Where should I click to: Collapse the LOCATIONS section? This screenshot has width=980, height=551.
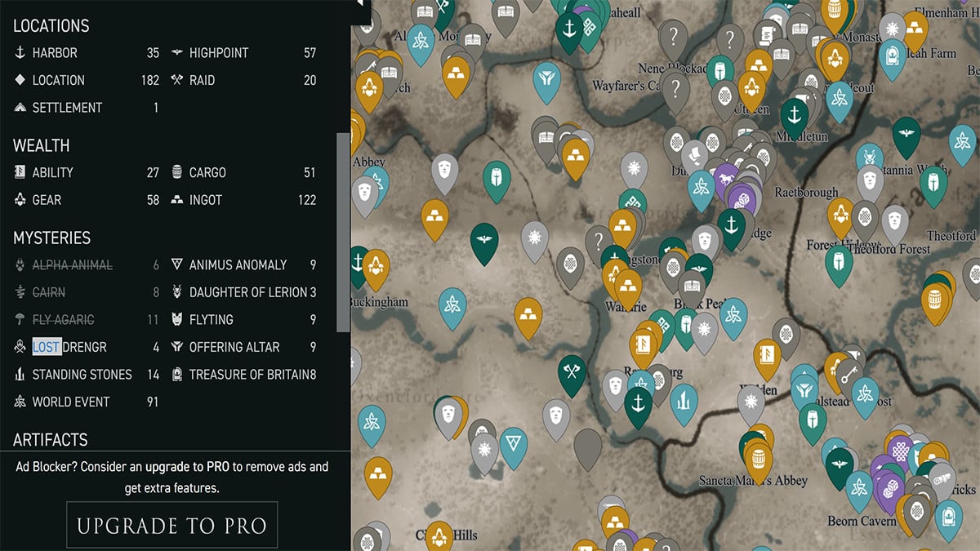pos(51,25)
